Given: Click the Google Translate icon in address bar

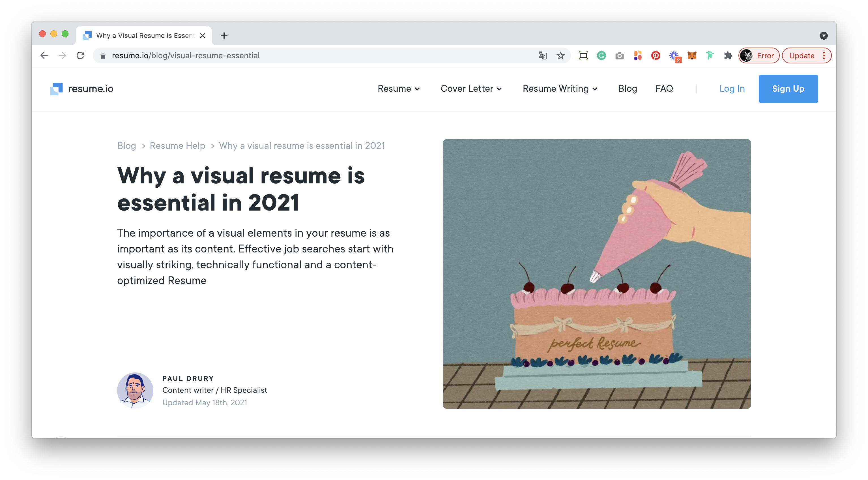Looking at the screenshot, I should (542, 56).
